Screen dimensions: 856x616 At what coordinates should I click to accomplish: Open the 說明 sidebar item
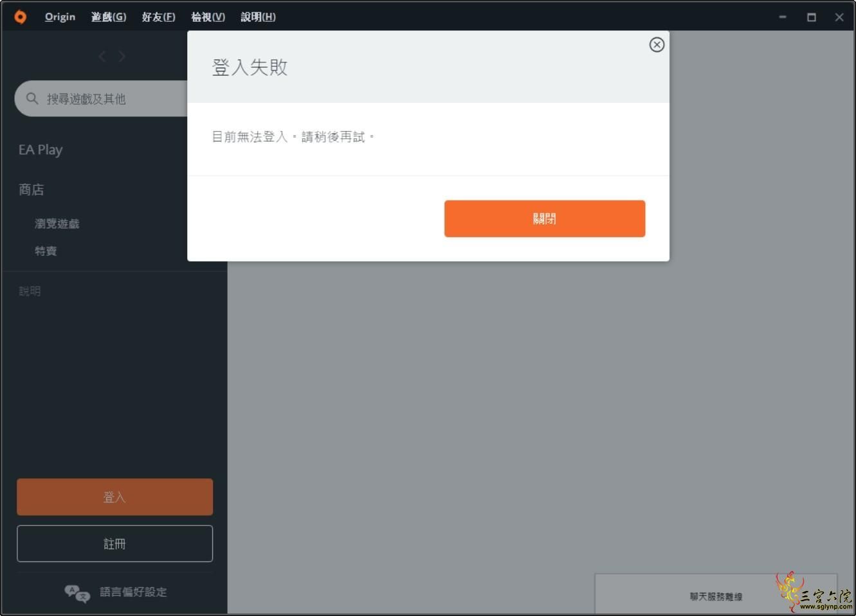click(30, 291)
